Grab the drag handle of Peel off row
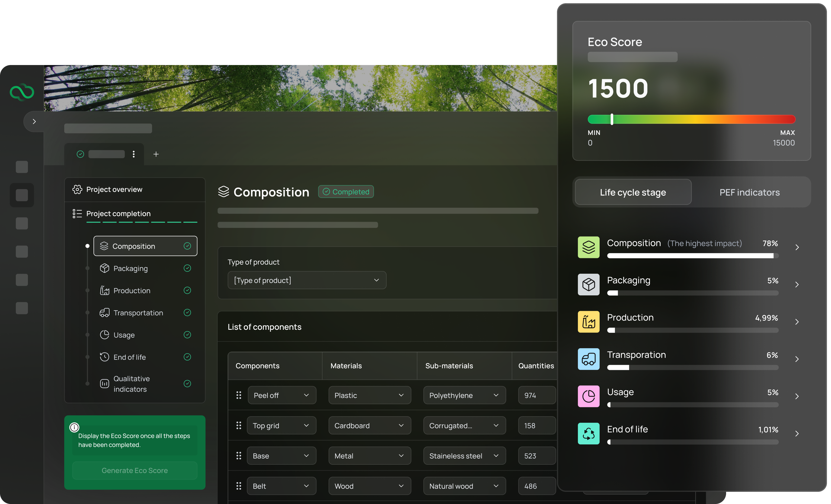Image resolution: width=831 pixels, height=504 pixels. tap(239, 395)
